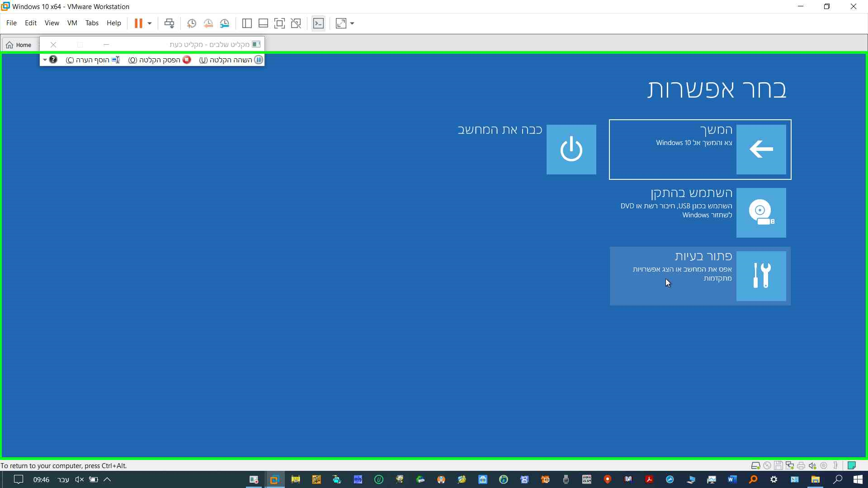
Task: Select the Troubleshoot option tile
Action: [700, 276]
